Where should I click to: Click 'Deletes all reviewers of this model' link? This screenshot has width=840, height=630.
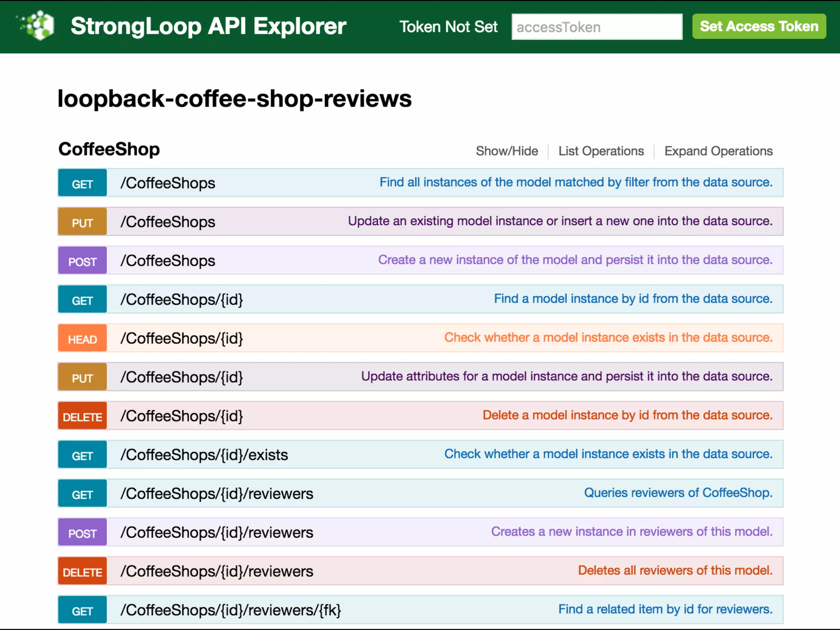point(675,571)
